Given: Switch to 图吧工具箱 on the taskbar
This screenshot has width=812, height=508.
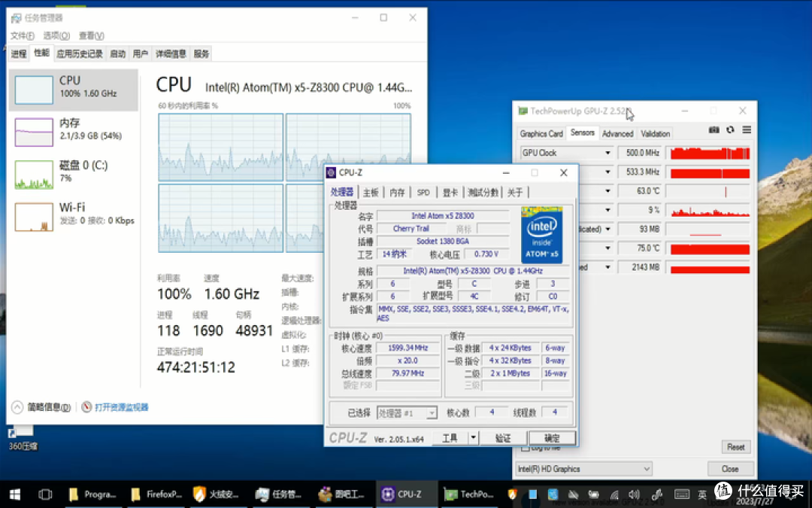Looking at the screenshot, I should [341, 494].
